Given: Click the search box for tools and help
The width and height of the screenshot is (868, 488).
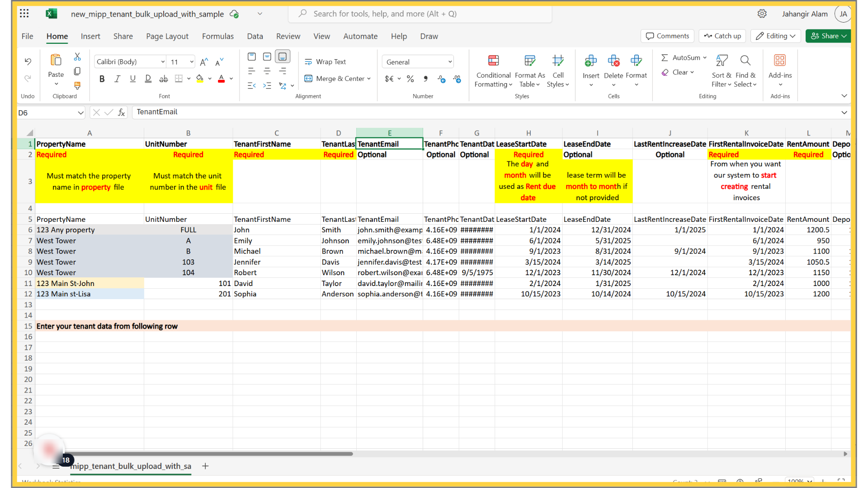Looking at the screenshot, I should point(420,14).
